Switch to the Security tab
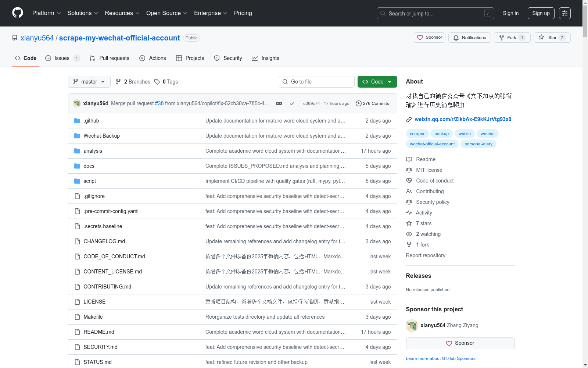The height and width of the screenshot is (368, 588). 228,58
